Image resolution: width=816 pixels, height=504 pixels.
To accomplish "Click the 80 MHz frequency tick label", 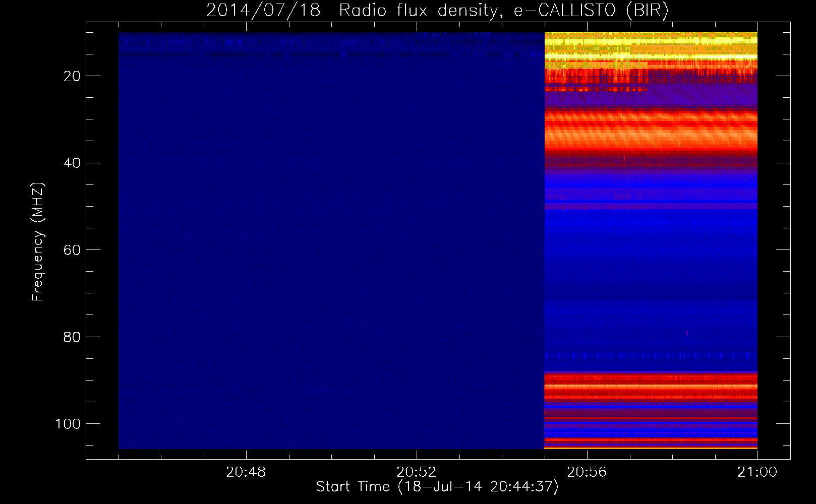I will pyautogui.click(x=72, y=337).
